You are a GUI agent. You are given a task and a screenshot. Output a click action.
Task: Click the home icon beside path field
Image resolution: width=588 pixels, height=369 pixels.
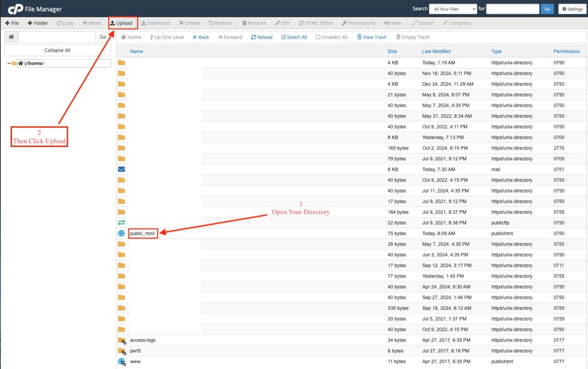point(11,37)
